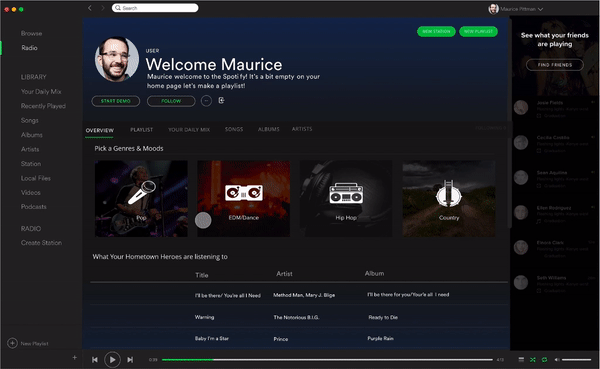The height and width of the screenshot is (369, 600).
Task: Switch to the Playlist tab
Action: click(142, 130)
